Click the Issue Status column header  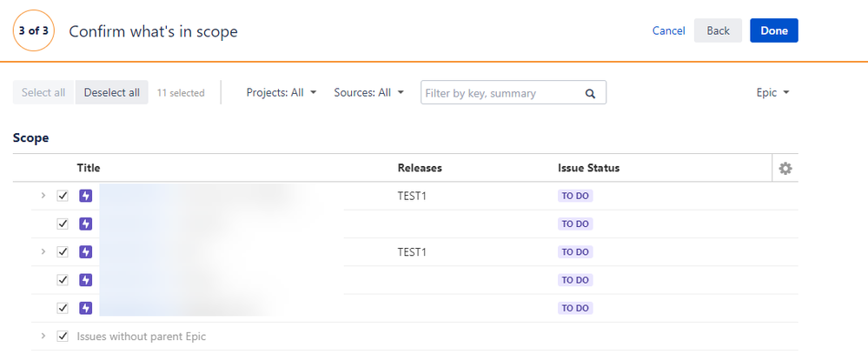click(x=588, y=168)
